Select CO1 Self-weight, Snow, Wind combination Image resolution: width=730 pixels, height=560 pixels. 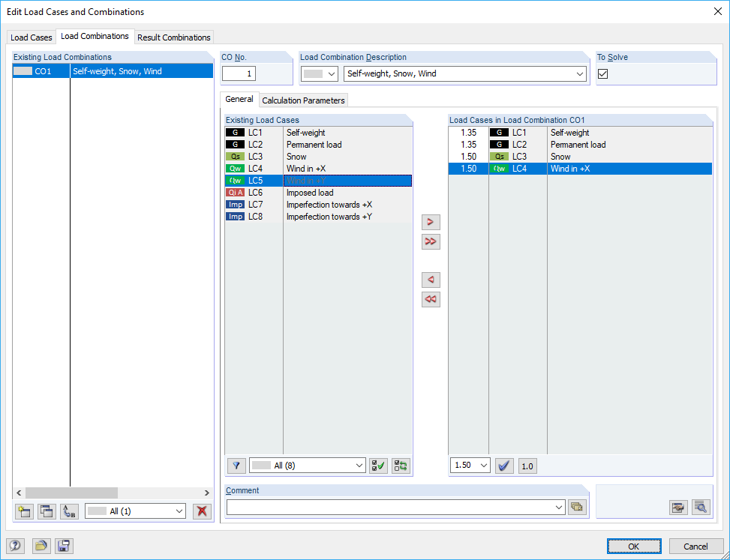tap(113, 71)
